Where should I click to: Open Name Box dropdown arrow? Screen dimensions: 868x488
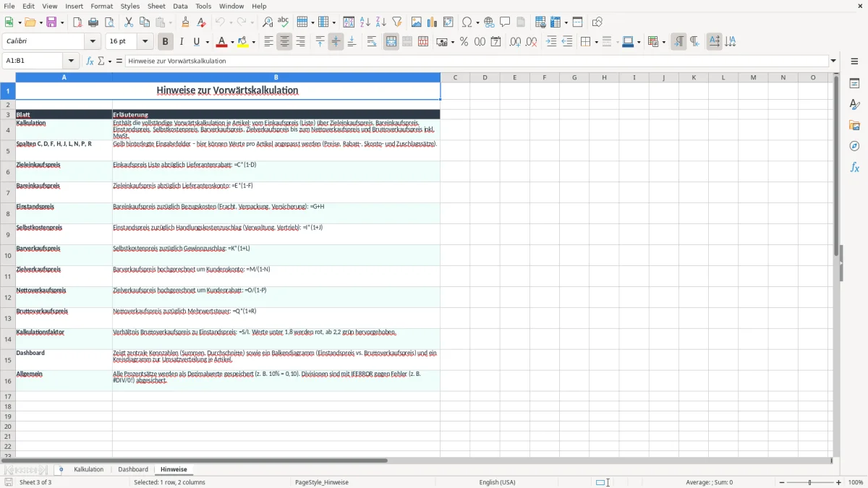(x=71, y=61)
